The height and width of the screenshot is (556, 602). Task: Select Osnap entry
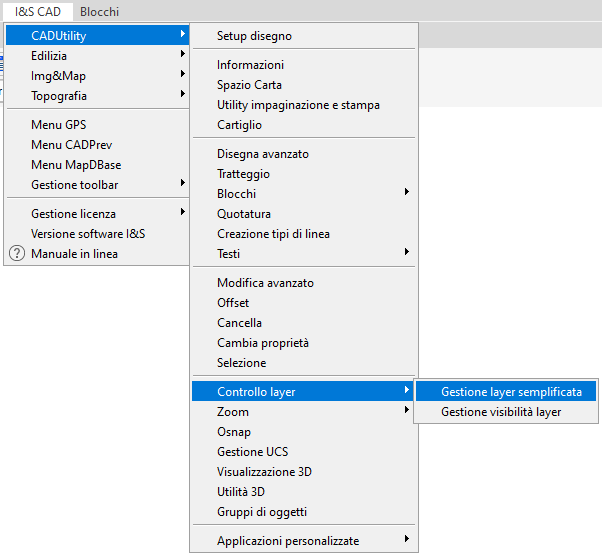pyautogui.click(x=304, y=432)
